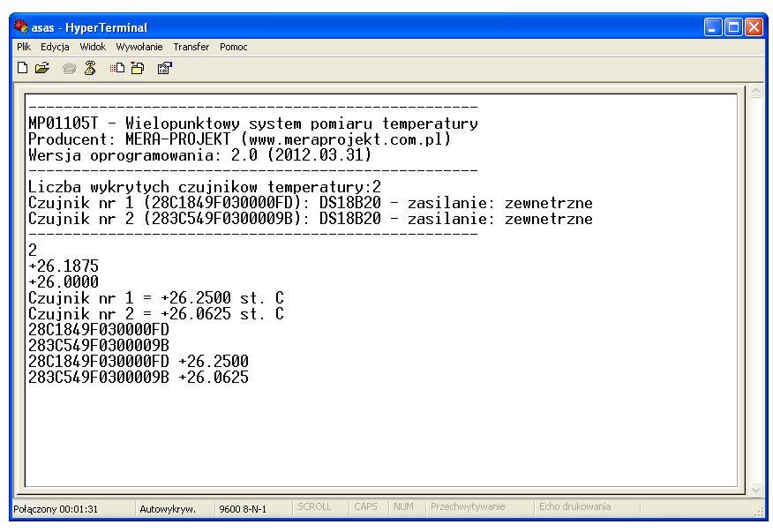Click the greyed Call phone icon
This screenshot has width=773, height=532.
tap(70, 69)
